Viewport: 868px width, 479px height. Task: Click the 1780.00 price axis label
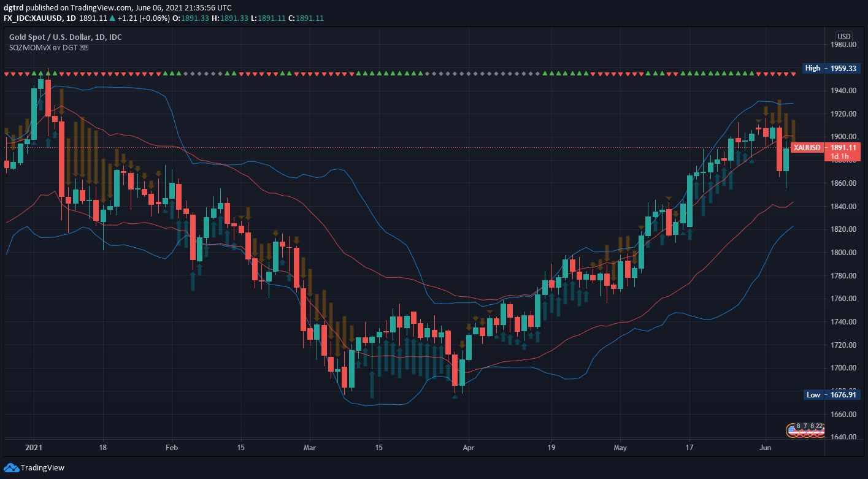coord(844,276)
